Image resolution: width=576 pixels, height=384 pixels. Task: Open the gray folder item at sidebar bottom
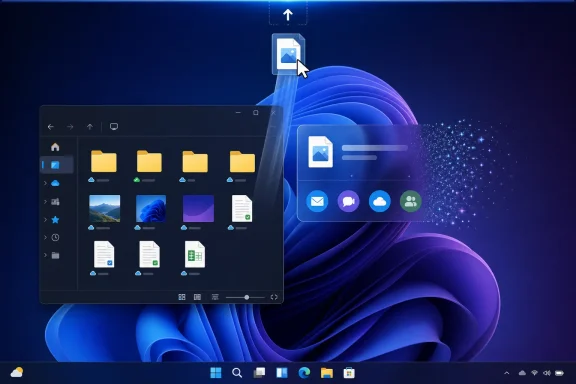pyautogui.click(x=55, y=255)
